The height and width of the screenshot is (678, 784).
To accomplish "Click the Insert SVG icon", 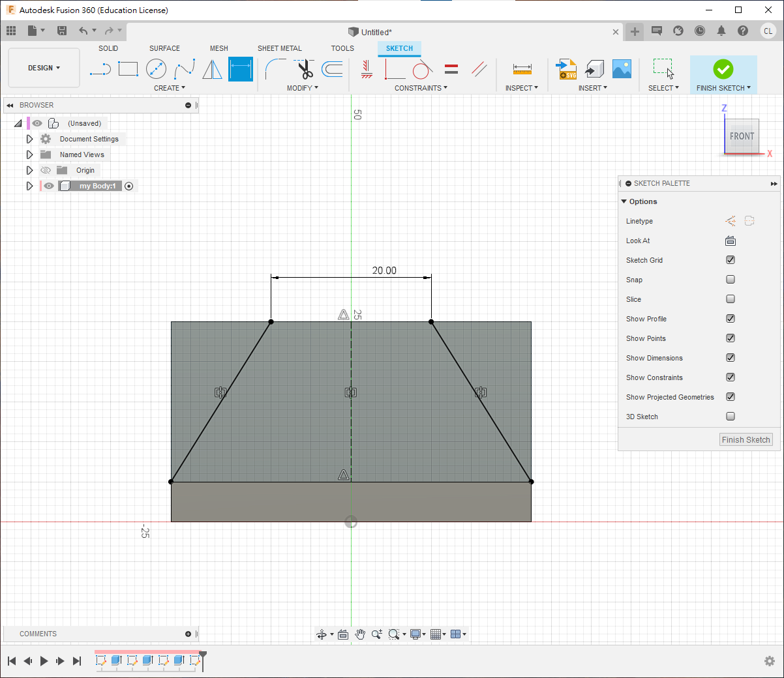I will tap(566, 69).
